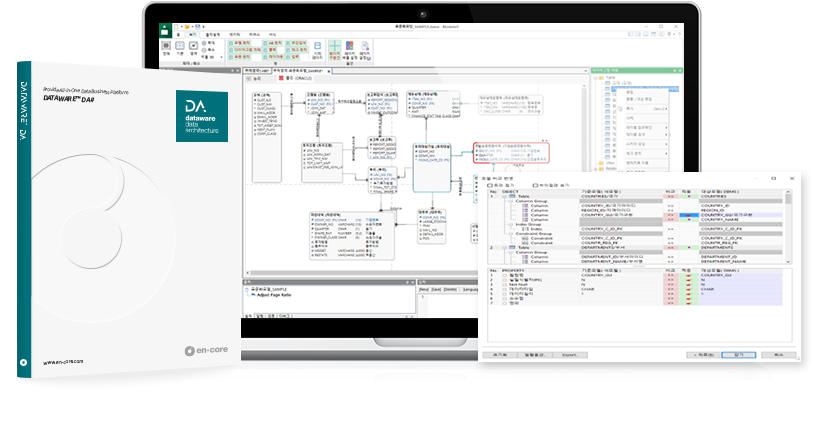This screenshot has height=430, width=814.
Task: Click the Table icon in DEPARTMENTS row
Action: (512, 248)
